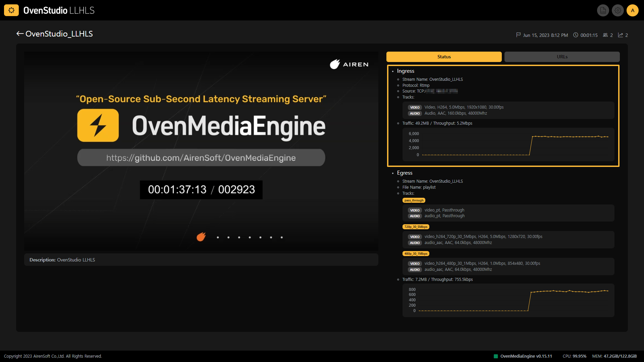Click the AUDIO badge beside audio_pt Passthrough

pos(415,216)
